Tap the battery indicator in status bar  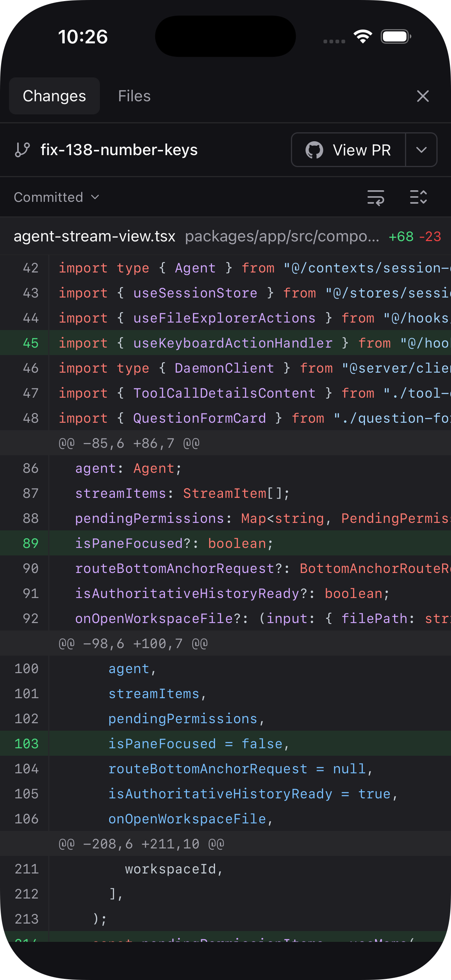pyautogui.click(x=396, y=37)
